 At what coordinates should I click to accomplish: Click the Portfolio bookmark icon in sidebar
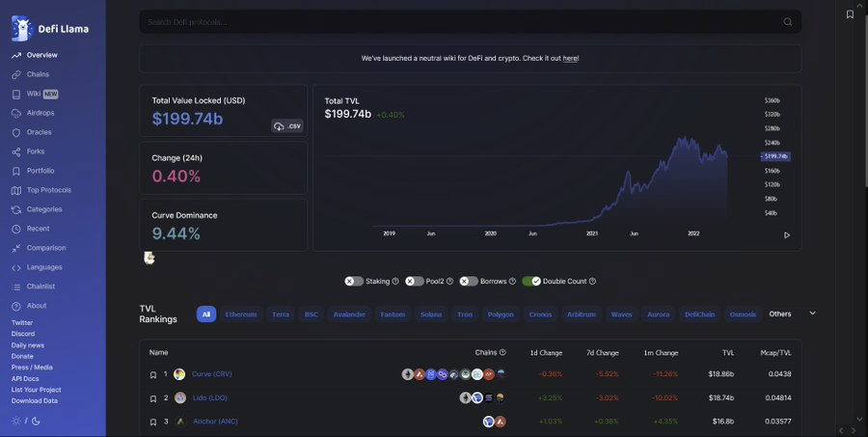16,171
